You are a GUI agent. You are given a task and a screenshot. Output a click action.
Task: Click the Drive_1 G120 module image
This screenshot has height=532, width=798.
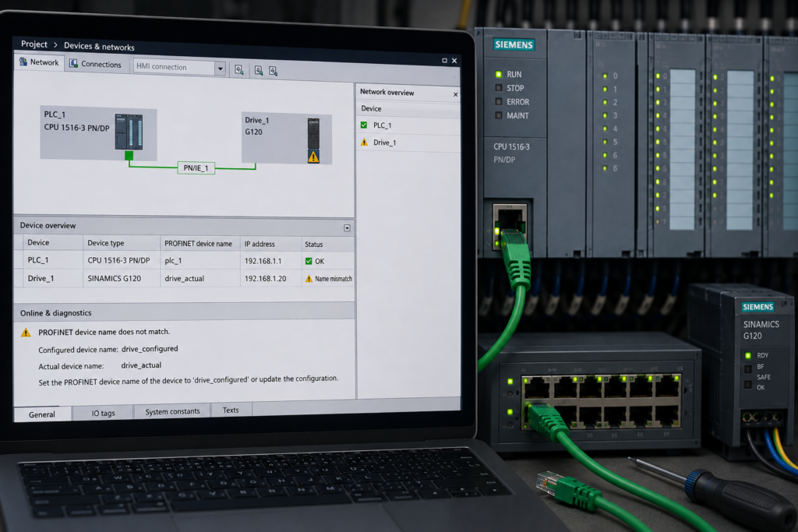coord(313,134)
